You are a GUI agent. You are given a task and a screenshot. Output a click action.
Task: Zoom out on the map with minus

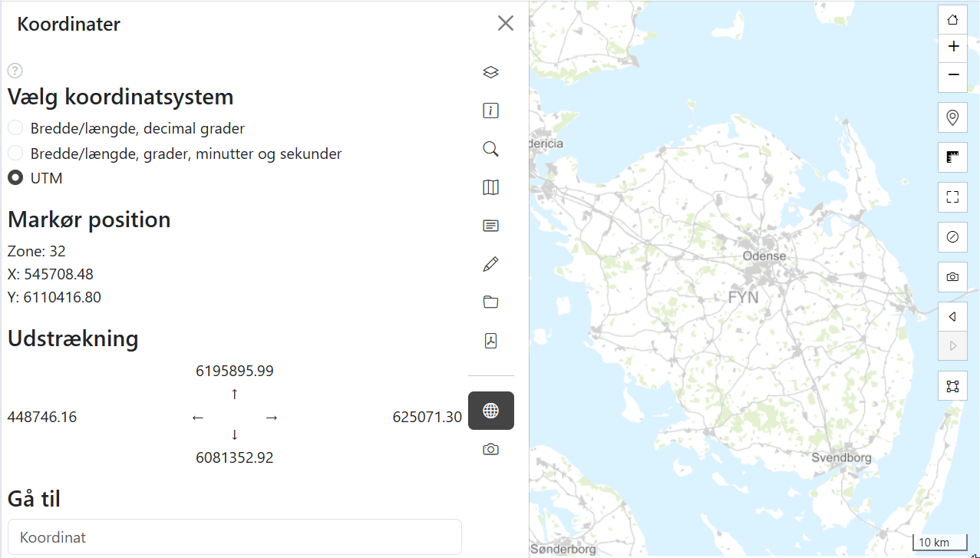pos(952,74)
